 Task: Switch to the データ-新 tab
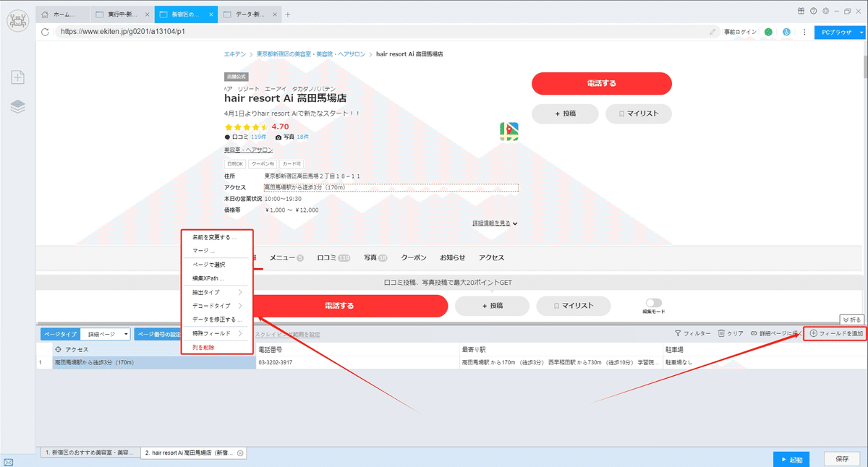pos(250,14)
